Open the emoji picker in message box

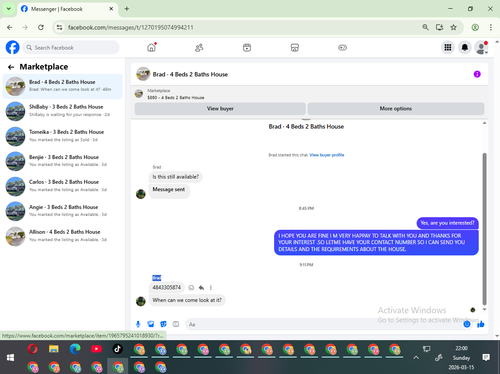pos(467,324)
